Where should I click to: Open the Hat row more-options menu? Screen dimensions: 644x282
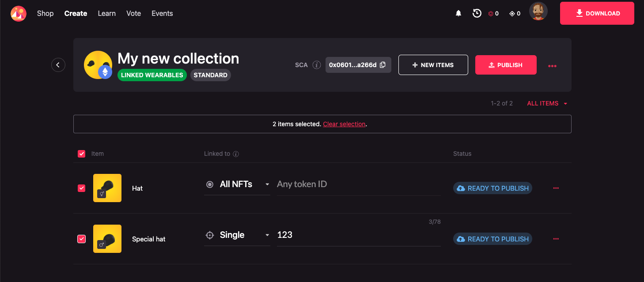pos(556,188)
